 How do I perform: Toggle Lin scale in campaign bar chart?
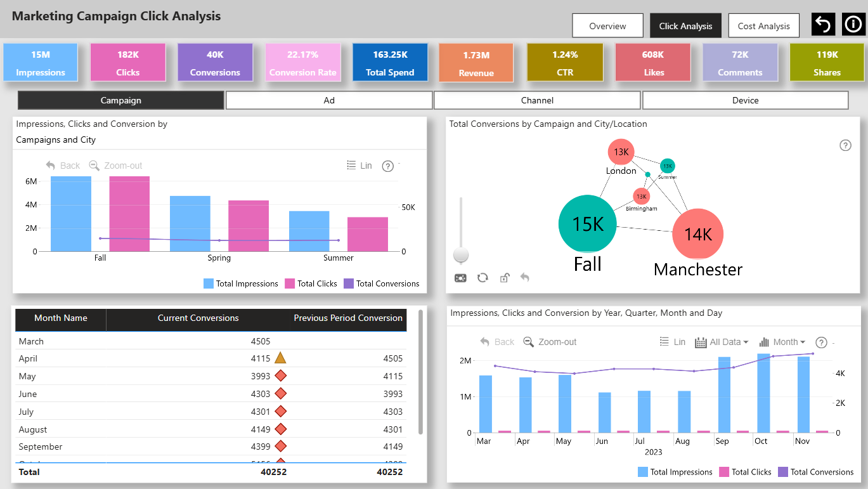(359, 166)
